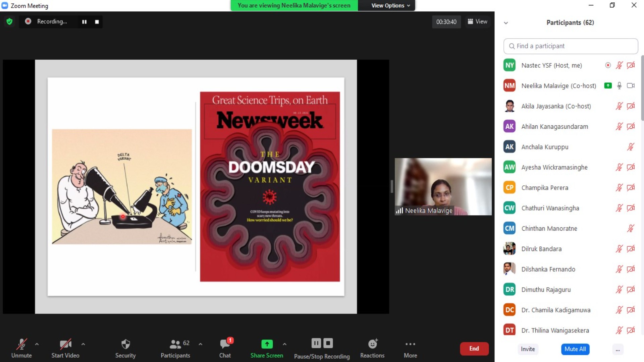Pause recording in bottom toolbar
The image size is (644, 362).
tap(316, 343)
